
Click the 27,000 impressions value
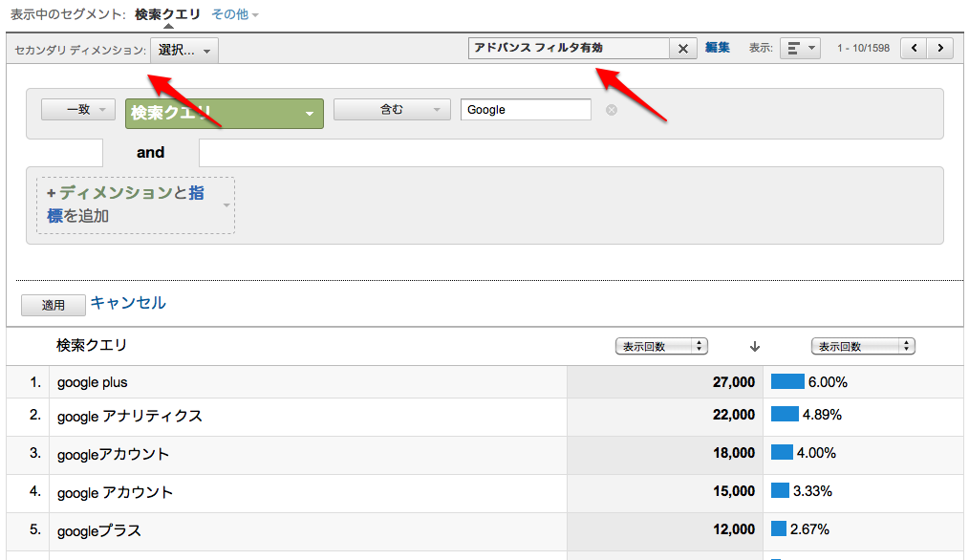(734, 382)
